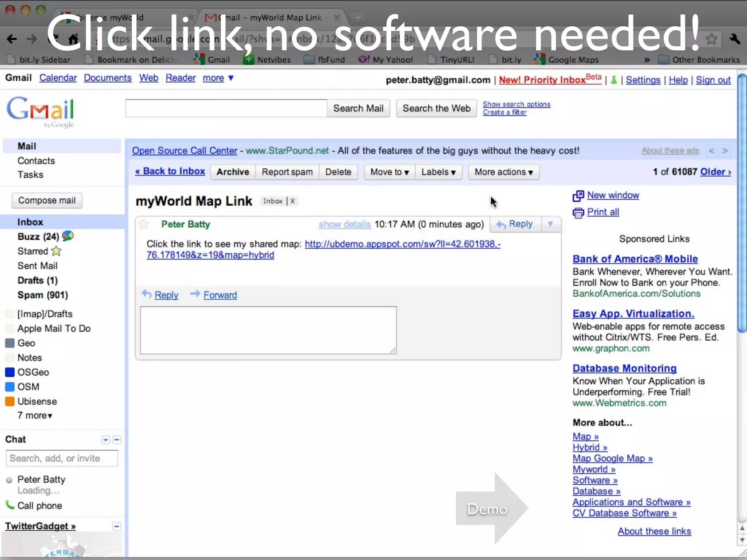The width and height of the screenshot is (747, 560).
Task: Click the Buzz speech bubble icon
Action: (x=68, y=236)
